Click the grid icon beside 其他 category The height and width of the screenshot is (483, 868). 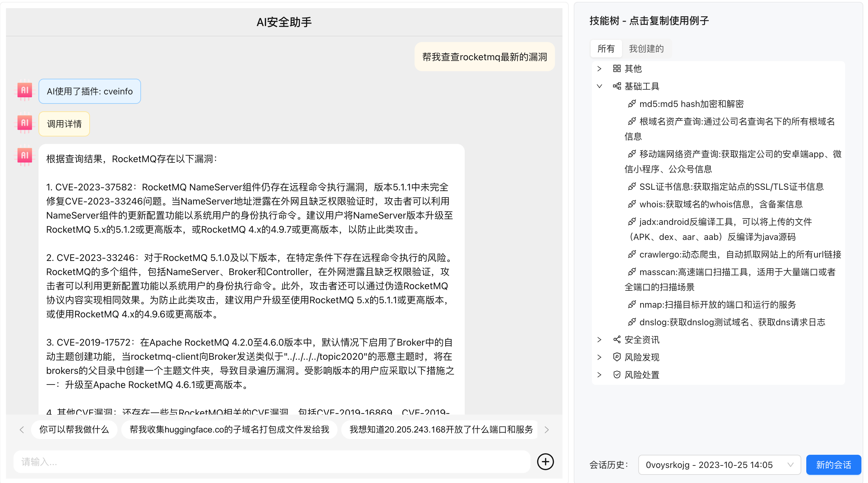pos(617,69)
